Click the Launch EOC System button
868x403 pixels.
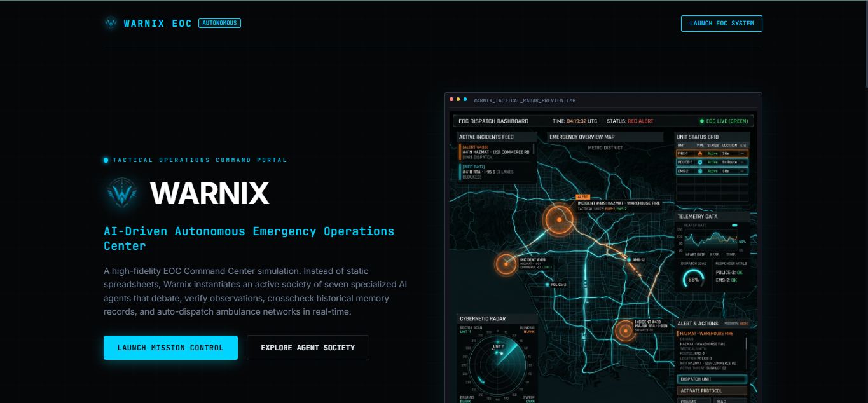(722, 24)
